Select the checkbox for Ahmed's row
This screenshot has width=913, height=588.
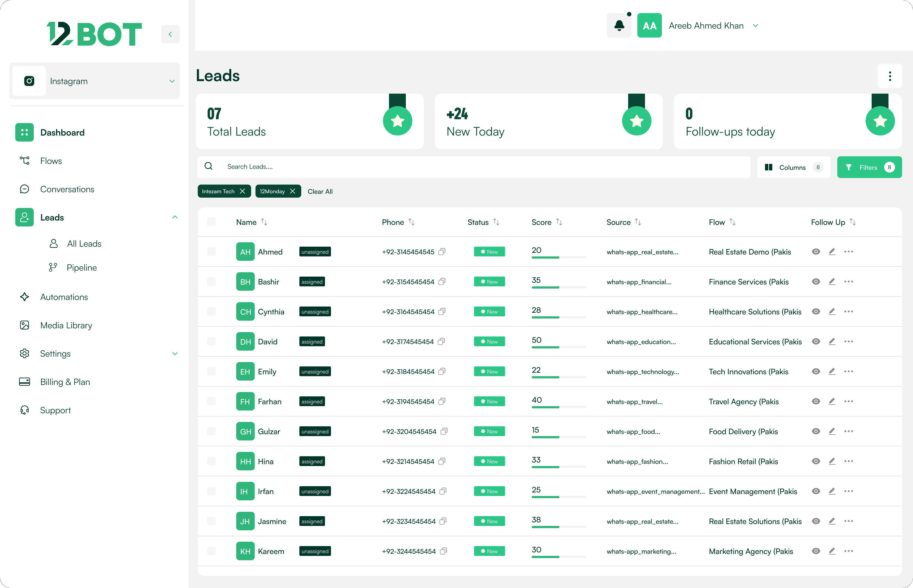(211, 252)
